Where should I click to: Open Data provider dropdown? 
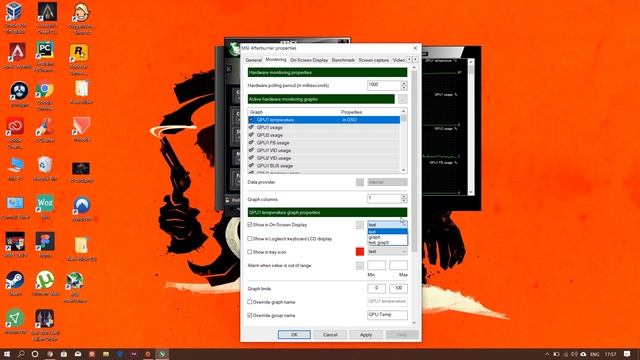click(x=387, y=182)
